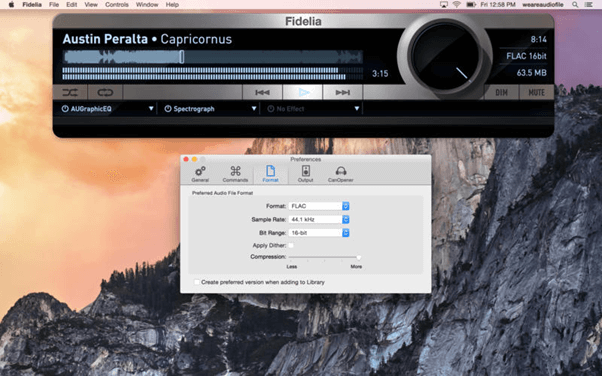This screenshot has width=602, height=376.
Task: Click the volume knob dial
Action: pyautogui.click(x=445, y=56)
